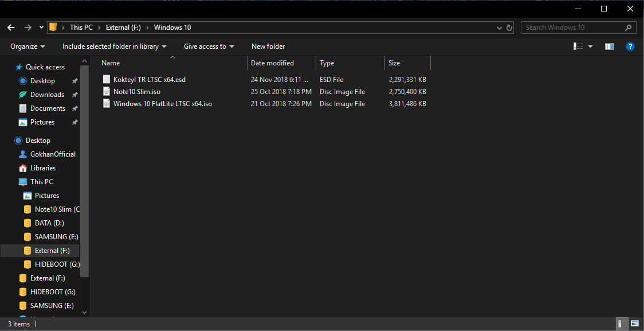Screen dimensions: 644x331
Task: Select the Kokteyl TR LTSC x64.esd file
Action: [150, 80]
